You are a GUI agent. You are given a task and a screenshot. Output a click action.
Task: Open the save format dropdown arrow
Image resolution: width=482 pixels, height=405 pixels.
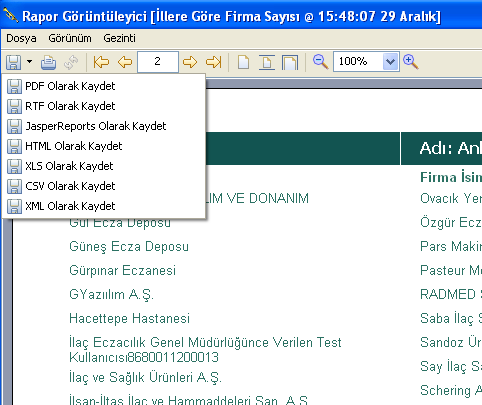[30, 62]
